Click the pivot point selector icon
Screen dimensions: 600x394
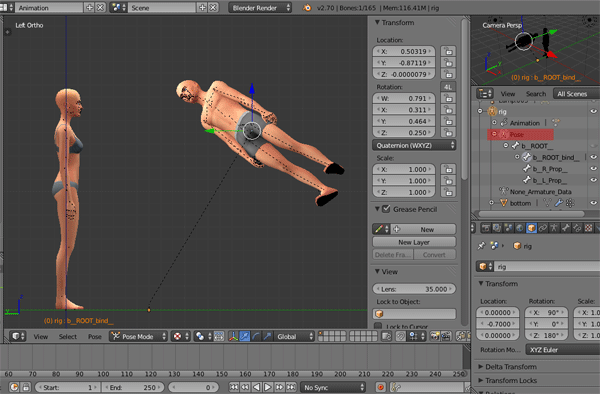203,336
